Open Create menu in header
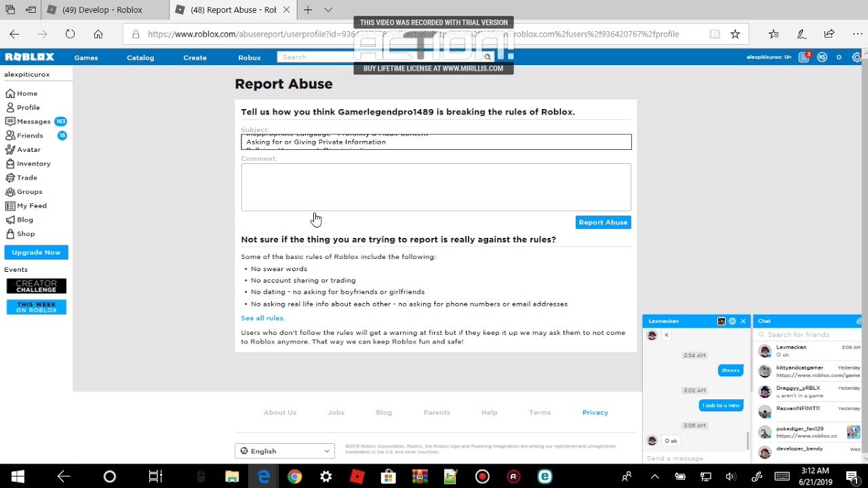868x488 pixels. click(195, 57)
